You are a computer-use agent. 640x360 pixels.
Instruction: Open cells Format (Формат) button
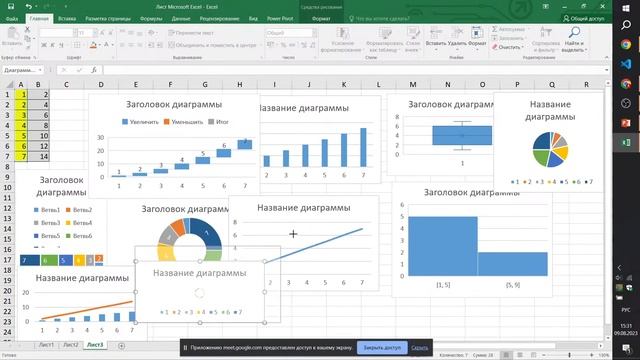[x=477, y=37]
